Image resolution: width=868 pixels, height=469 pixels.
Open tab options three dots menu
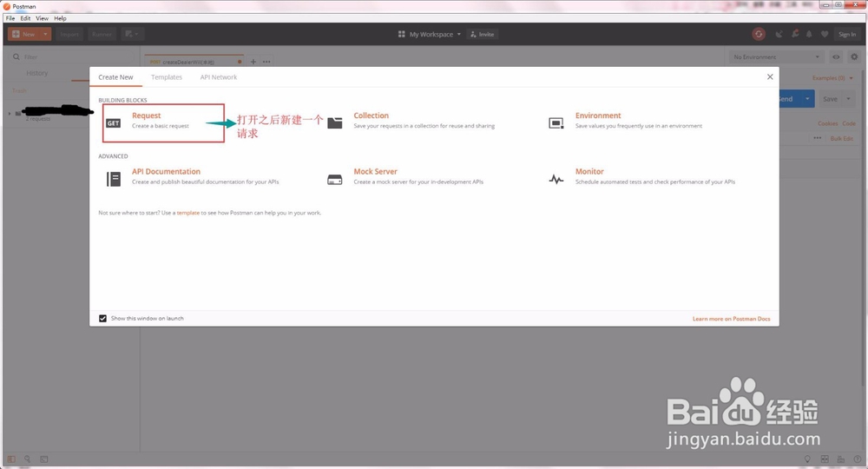pos(266,62)
